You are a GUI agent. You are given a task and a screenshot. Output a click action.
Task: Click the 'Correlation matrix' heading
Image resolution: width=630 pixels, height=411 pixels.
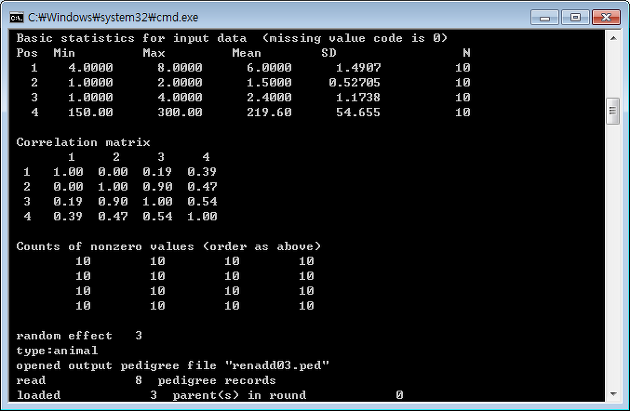click(83, 142)
